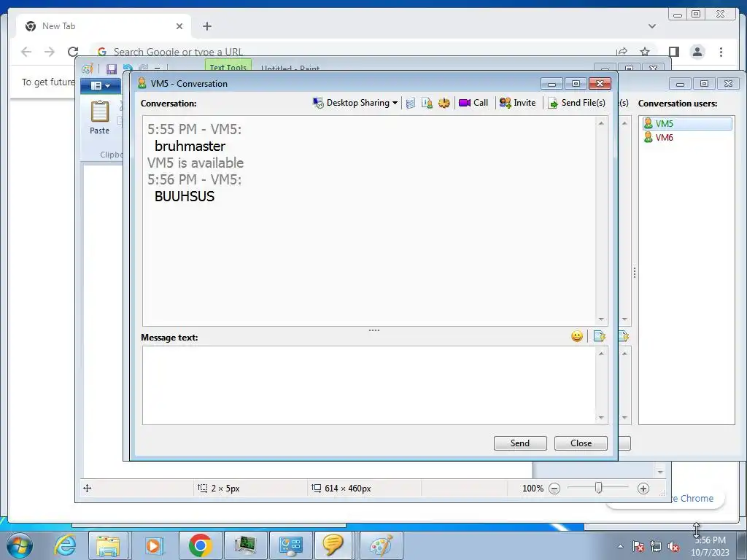This screenshot has width=747, height=560.
Task: Click the Action Center flag tray icon
Action: [x=638, y=546]
